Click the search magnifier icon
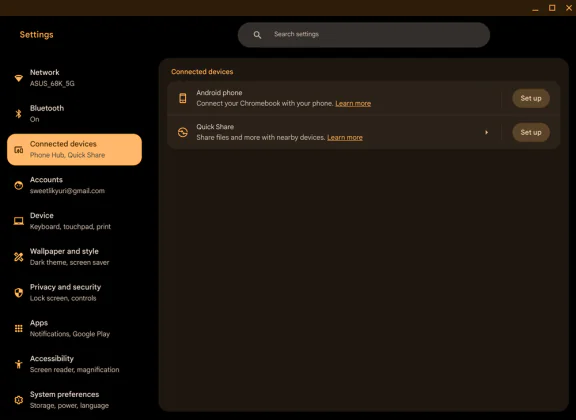The image size is (576, 420). pos(257,35)
